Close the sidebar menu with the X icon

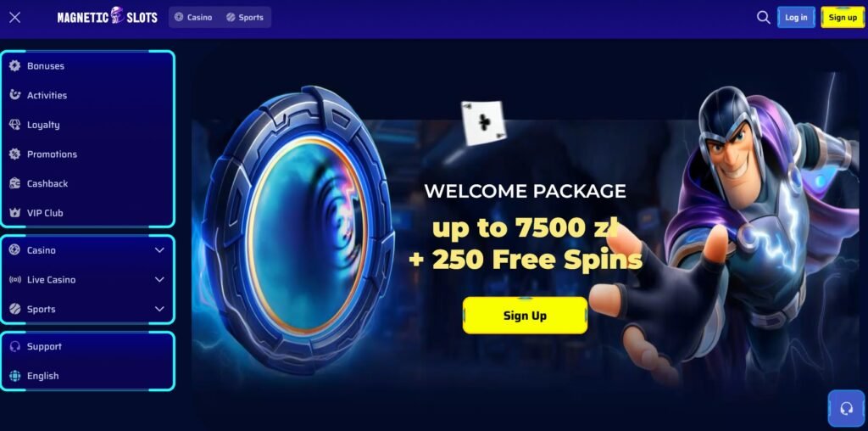[x=15, y=17]
